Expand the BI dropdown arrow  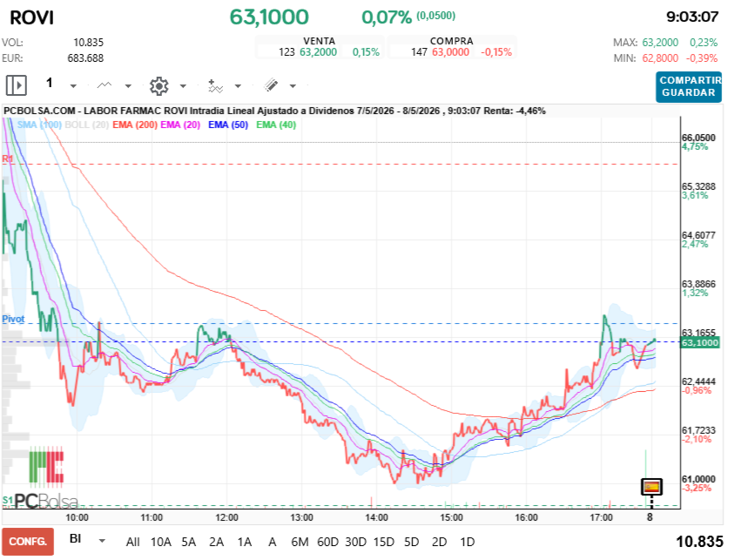pyautogui.click(x=102, y=541)
